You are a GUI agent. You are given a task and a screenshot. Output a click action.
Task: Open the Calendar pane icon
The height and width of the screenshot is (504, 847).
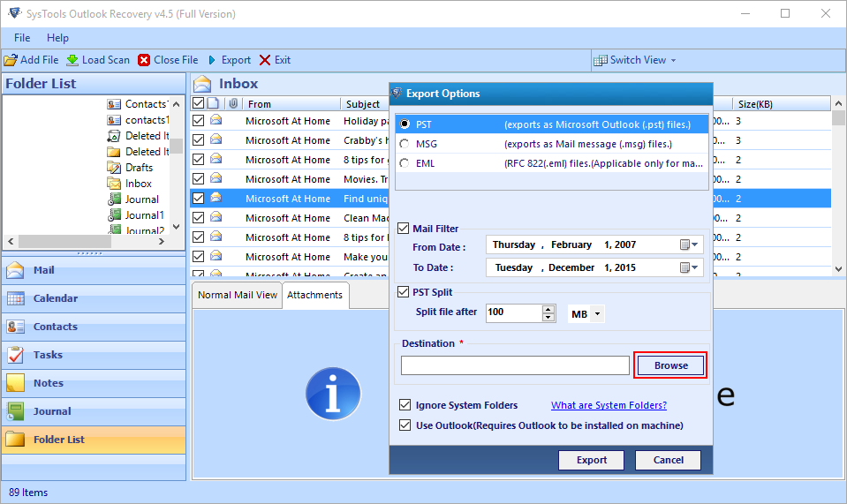pos(15,298)
